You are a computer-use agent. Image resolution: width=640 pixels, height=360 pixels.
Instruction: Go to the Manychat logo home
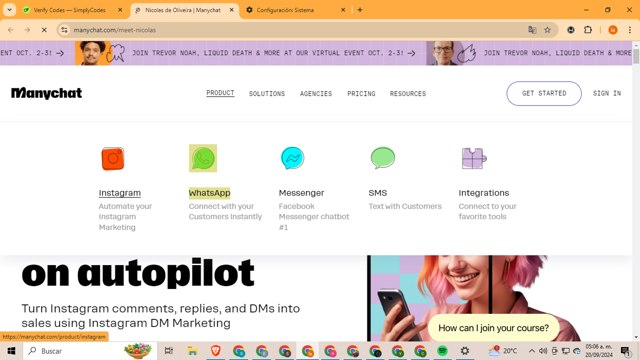coord(47,93)
